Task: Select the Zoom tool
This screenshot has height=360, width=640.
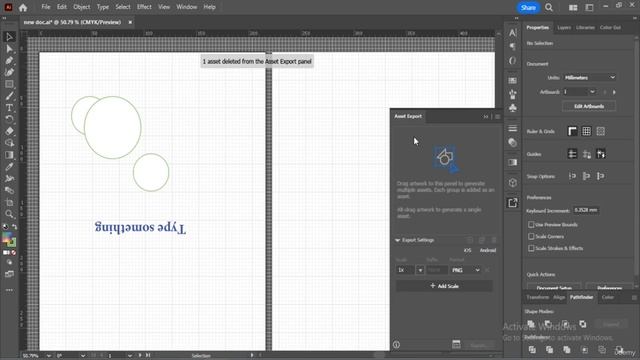Action: [9, 214]
